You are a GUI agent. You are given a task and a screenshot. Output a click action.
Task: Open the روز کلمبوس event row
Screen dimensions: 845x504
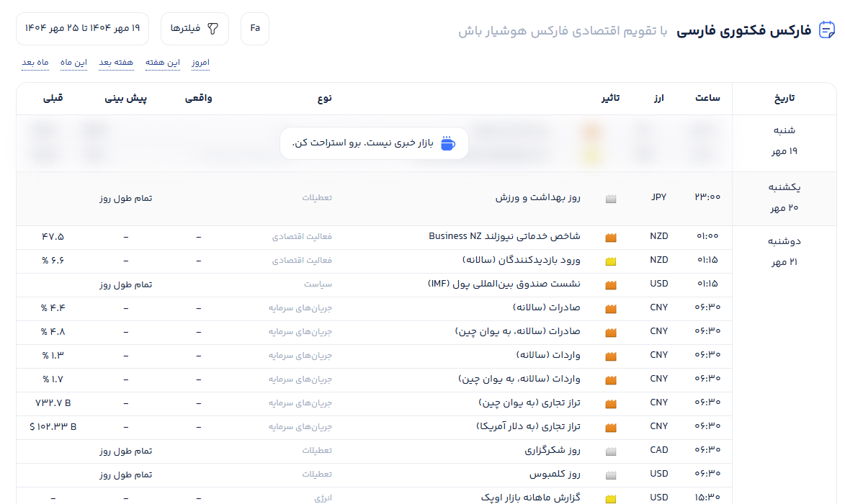pos(555,474)
